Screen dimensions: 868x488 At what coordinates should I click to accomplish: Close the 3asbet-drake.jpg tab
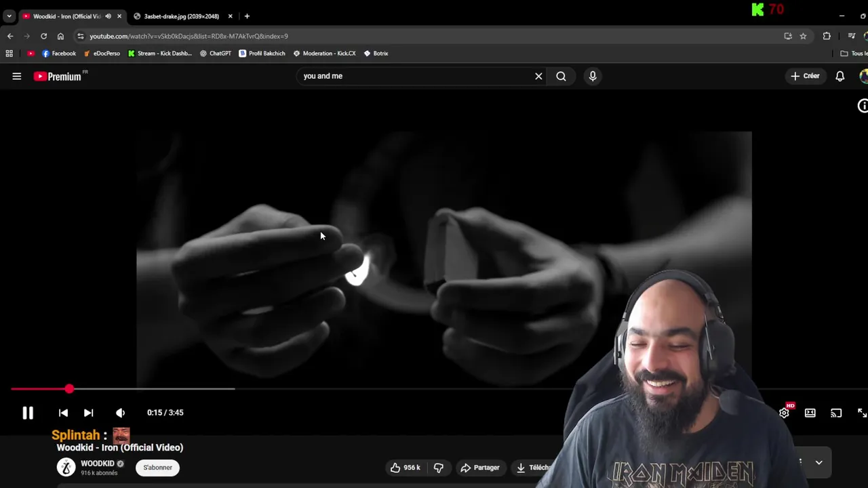(230, 16)
